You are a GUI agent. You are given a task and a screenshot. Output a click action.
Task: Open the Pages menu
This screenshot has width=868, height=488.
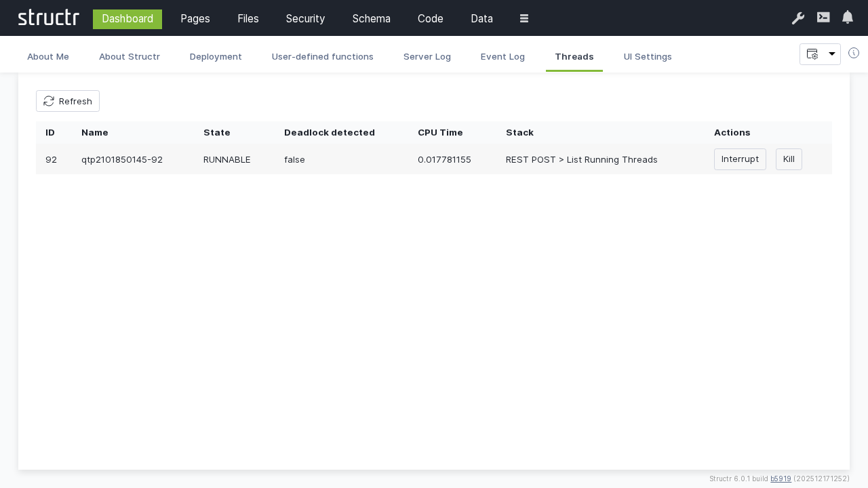click(x=195, y=19)
